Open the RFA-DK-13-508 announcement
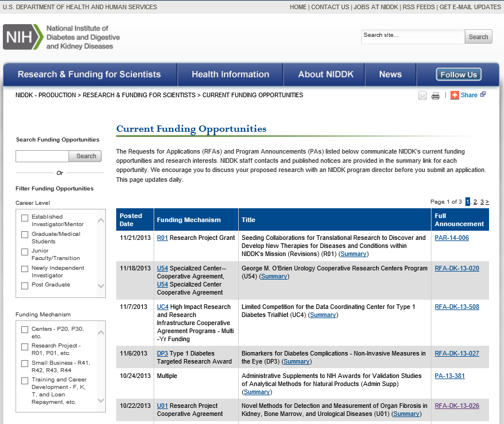The image size is (504, 424). pyautogui.click(x=457, y=307)
